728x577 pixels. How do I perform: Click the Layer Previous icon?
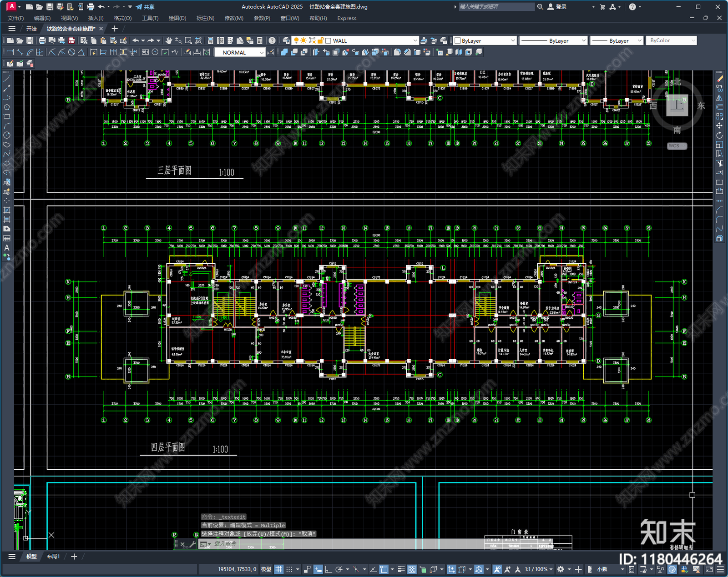point(434,40)
